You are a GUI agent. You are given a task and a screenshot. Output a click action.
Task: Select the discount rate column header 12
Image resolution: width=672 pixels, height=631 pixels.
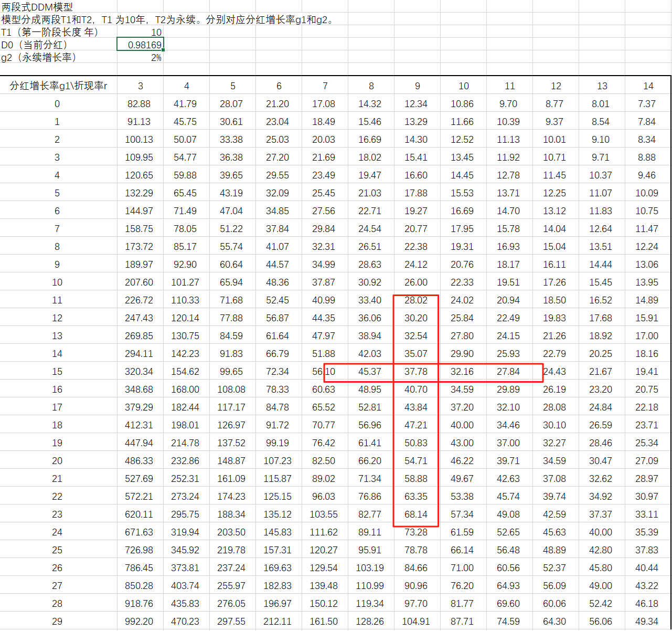(556, 86)
